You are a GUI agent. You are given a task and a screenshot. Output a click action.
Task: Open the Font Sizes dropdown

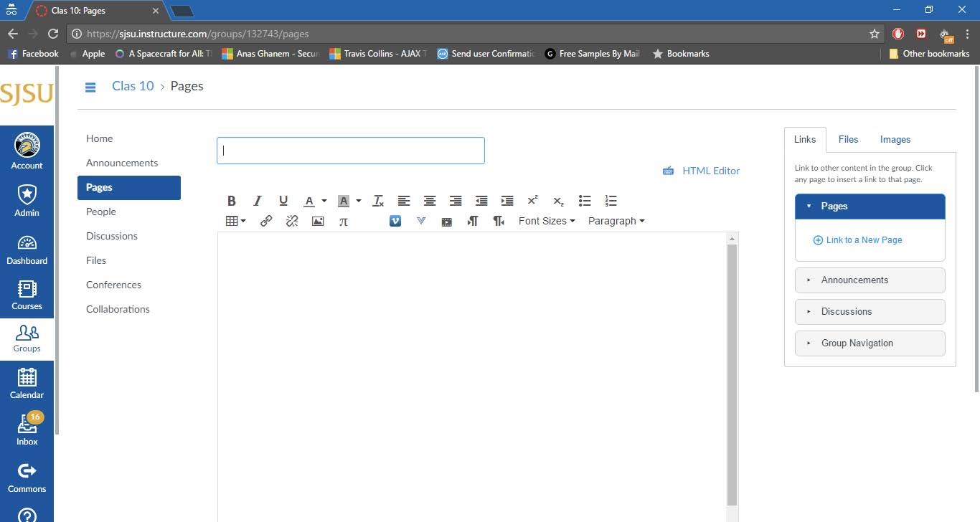pos(547,221)
